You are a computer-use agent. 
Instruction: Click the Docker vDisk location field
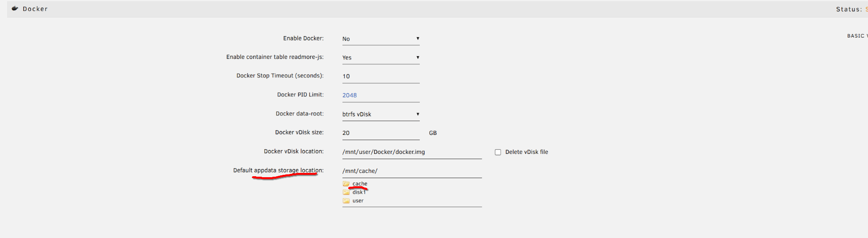click(x=412, y=152)
